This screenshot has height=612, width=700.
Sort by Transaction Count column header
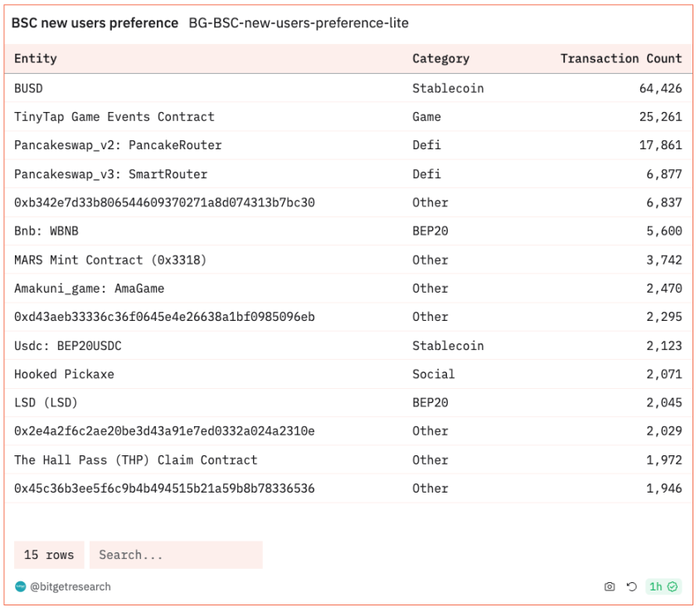pyautogui.click(x=620, y=59)
